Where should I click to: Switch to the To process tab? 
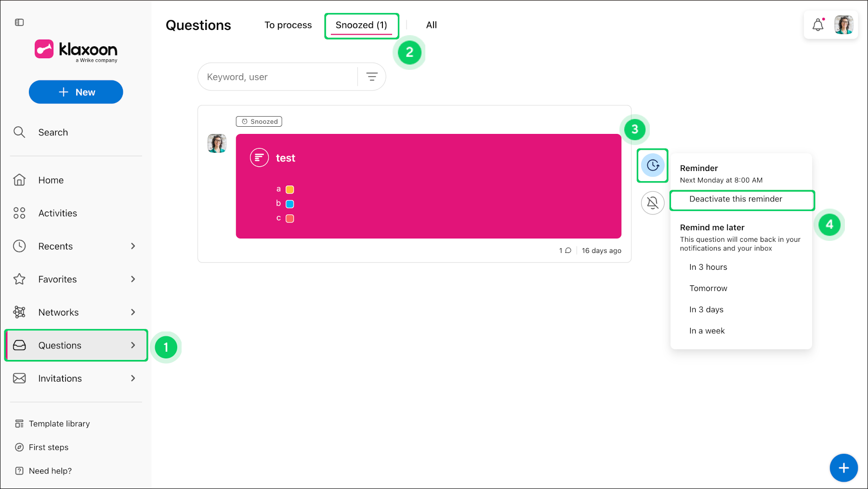tap(288, 25)
